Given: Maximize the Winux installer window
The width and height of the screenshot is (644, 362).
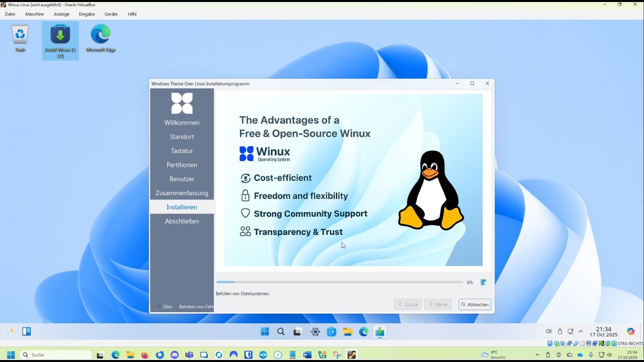Looking at the screenshot, I should 472,83.
